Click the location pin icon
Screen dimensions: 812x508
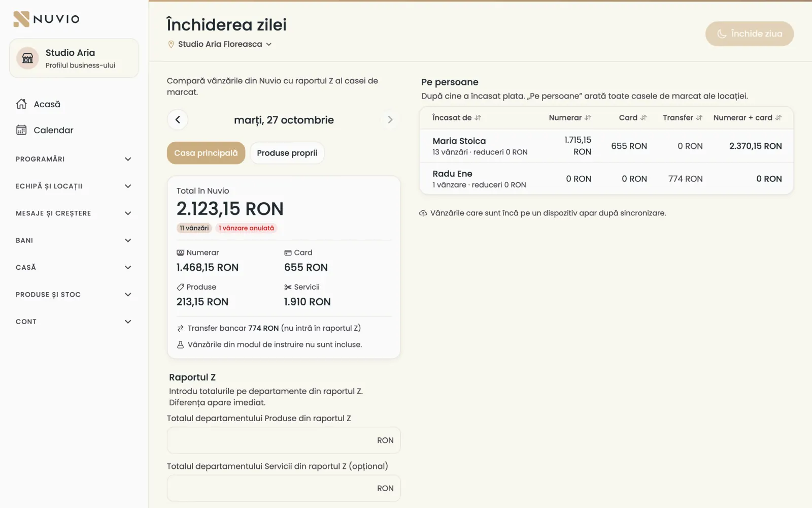(171, 44)
